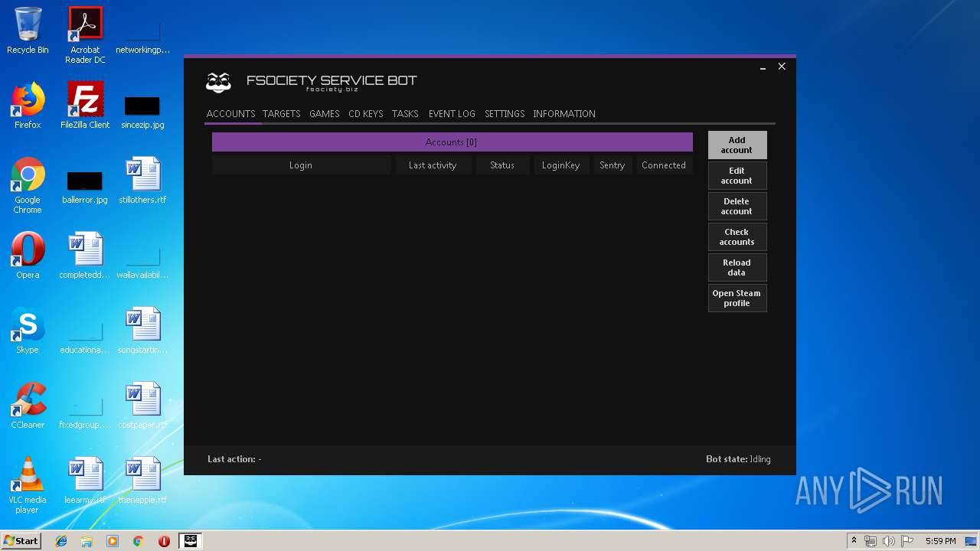Sort by Last activity column header
This screenshot has width=980, height=551.
433,165
